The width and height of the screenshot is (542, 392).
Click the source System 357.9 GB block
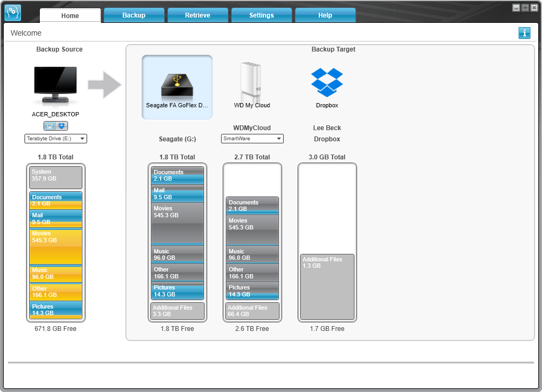point(56,177)
